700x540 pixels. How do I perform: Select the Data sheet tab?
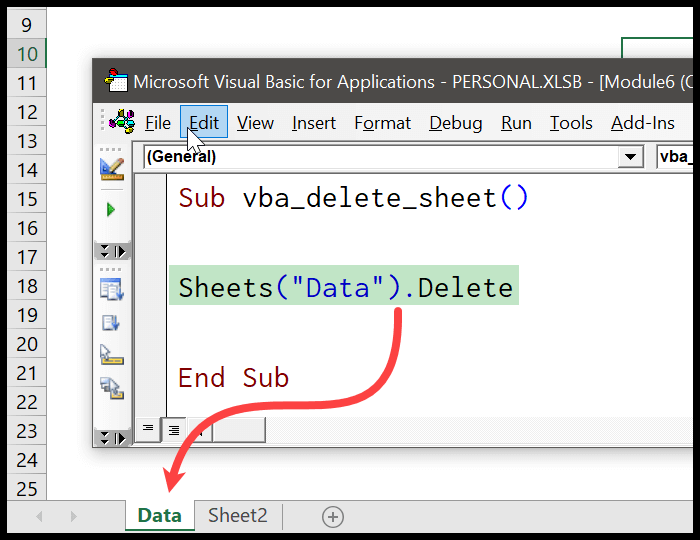pos(160,516)
